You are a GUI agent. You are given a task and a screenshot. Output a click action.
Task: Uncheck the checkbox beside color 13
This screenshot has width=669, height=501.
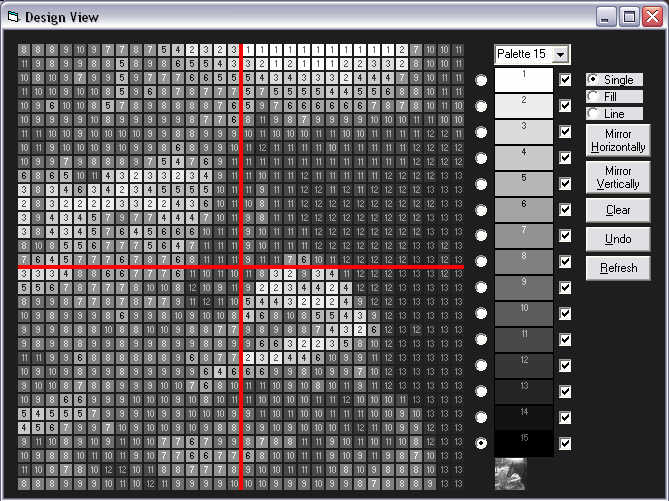click(565, 391)
